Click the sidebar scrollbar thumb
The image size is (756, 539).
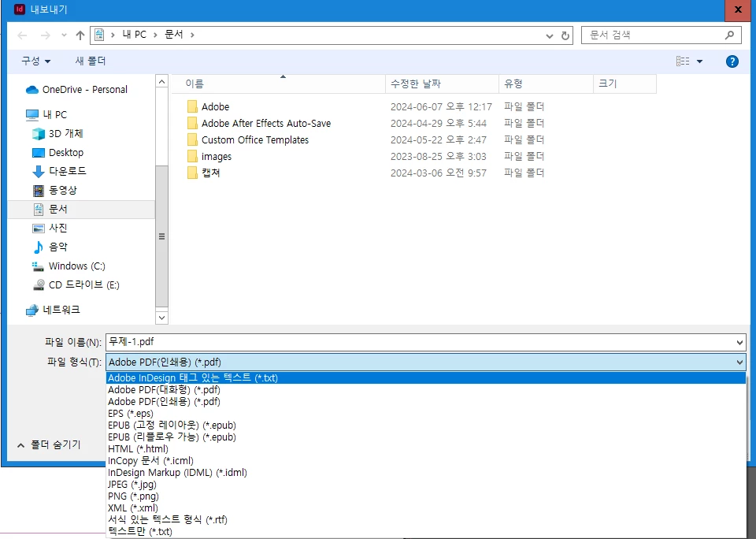[x=162, y=236]
